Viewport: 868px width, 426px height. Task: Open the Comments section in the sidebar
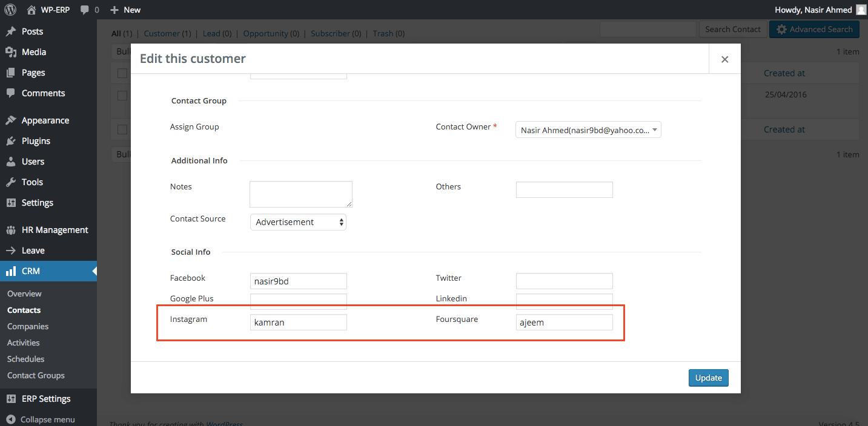(x=42, y=93)
